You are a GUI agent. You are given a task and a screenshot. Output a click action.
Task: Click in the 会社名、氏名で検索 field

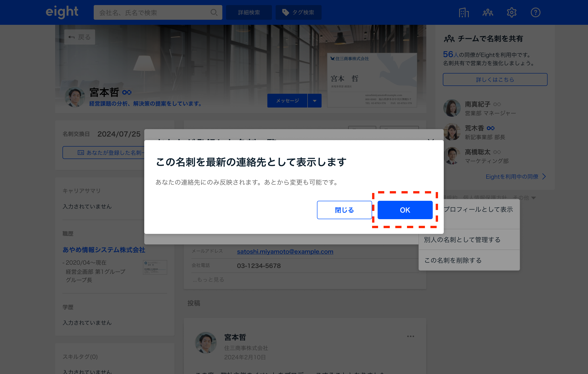pyautogui.click(x=151, y=12)
